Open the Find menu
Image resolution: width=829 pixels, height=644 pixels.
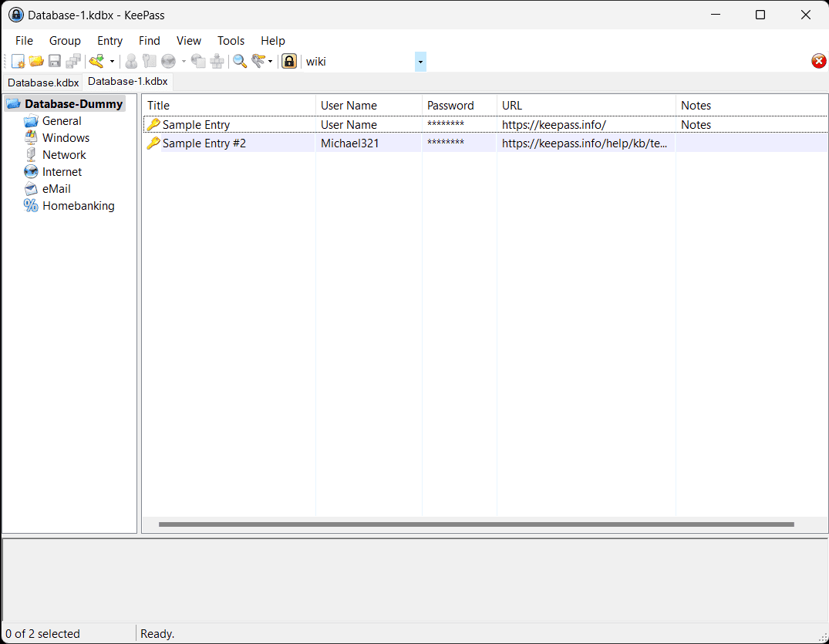[149, 41]
